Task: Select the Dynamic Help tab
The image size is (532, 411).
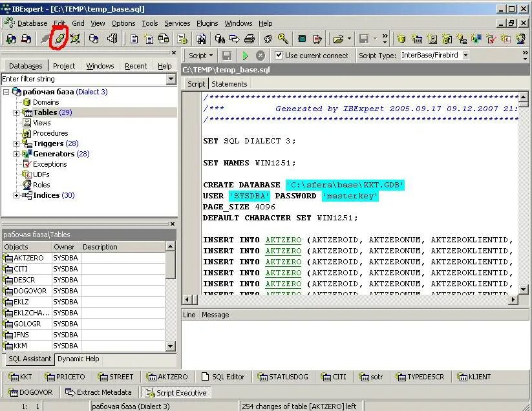Action: click(78, 359)
